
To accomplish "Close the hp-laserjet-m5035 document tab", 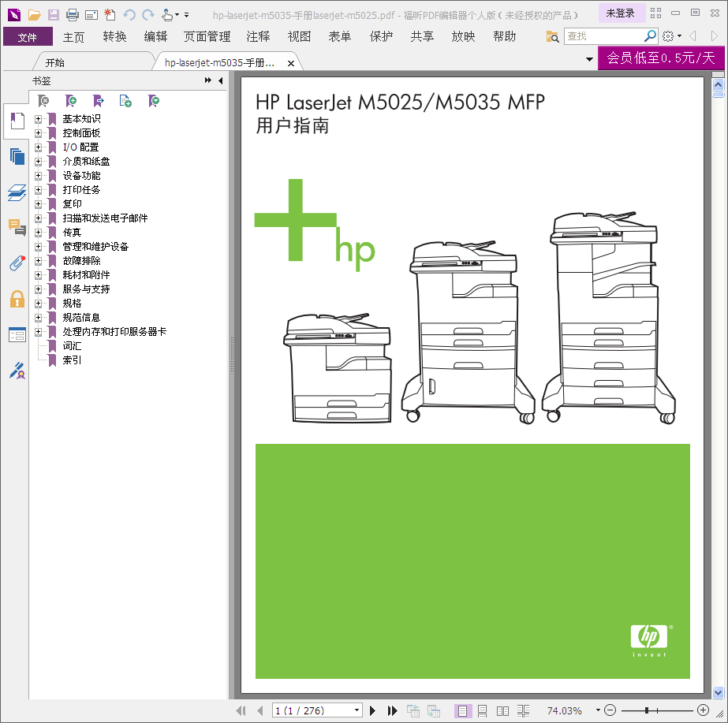I will [291, 63].
